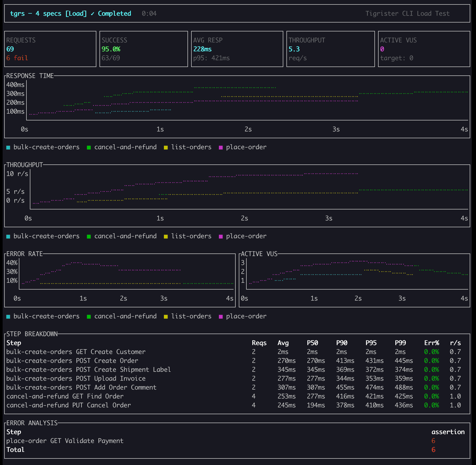Image resolution: width=476 pixels, height=465 pixels.
Task: Select the SUCCESS 95.0% stat card
Action: [x=143, y=49]
